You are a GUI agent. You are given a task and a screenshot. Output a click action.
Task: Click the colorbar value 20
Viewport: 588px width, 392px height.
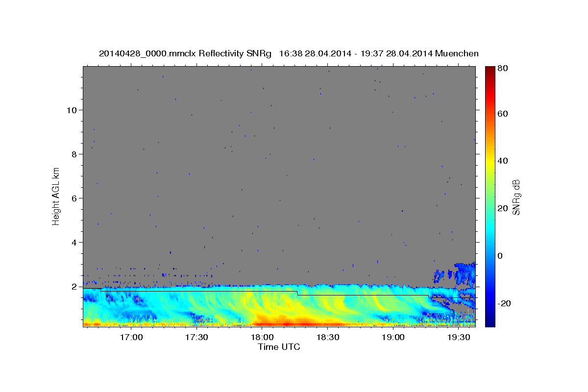[x=503, y=208]
